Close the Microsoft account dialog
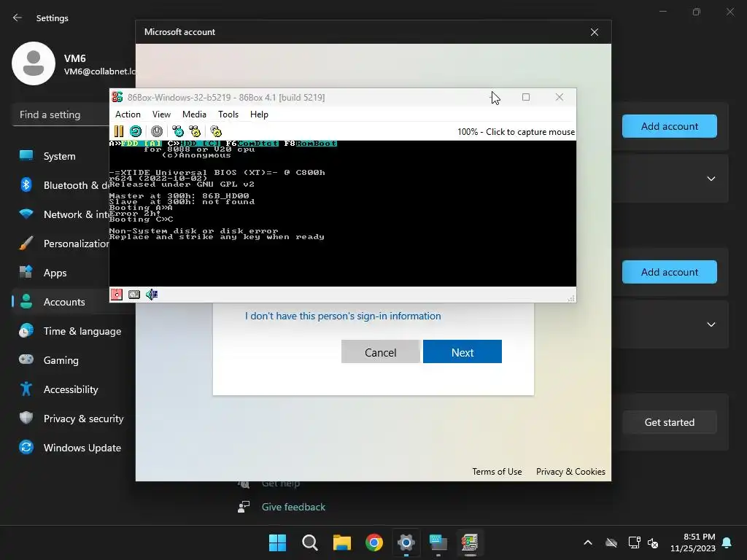This screenshot has width=747, height=560. point(595,32)
